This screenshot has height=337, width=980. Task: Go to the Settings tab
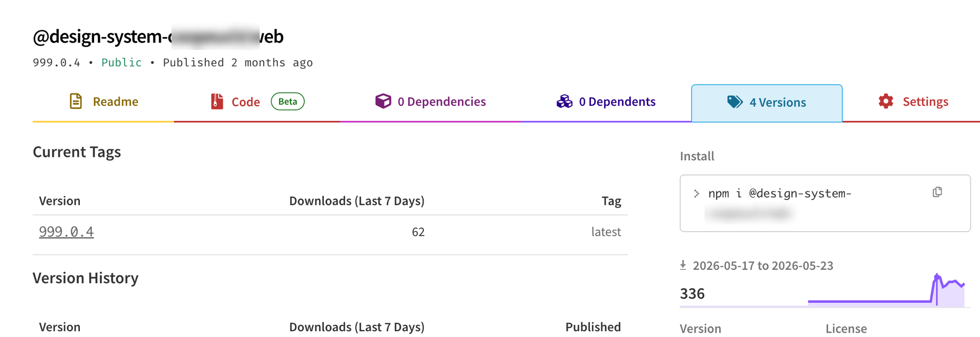pos(913,102)
